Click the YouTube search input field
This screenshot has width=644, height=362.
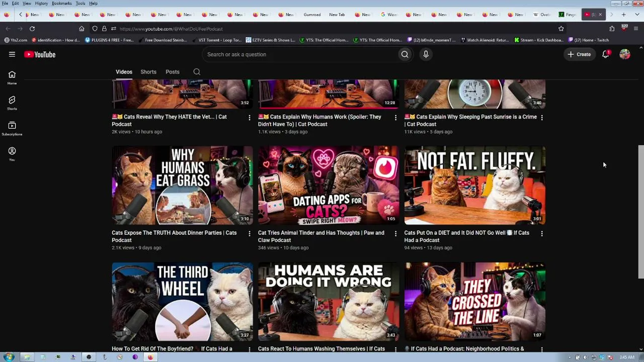coord(300,54)
